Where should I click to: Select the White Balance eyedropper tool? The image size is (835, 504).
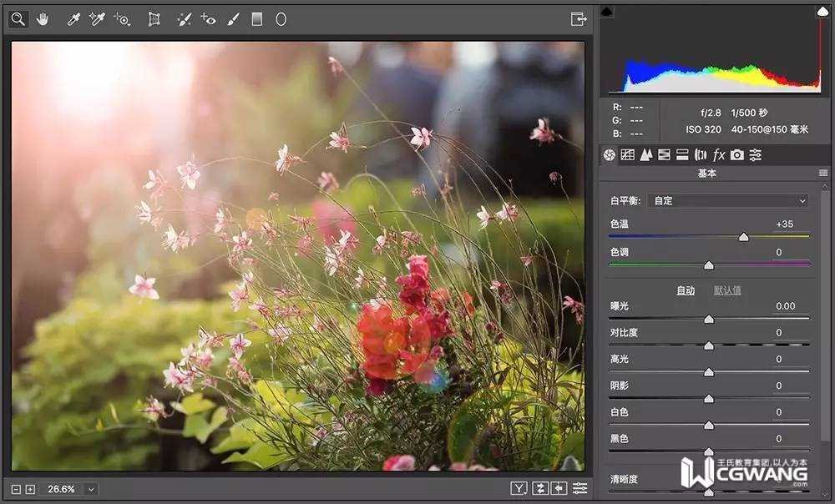coord(73,20)
